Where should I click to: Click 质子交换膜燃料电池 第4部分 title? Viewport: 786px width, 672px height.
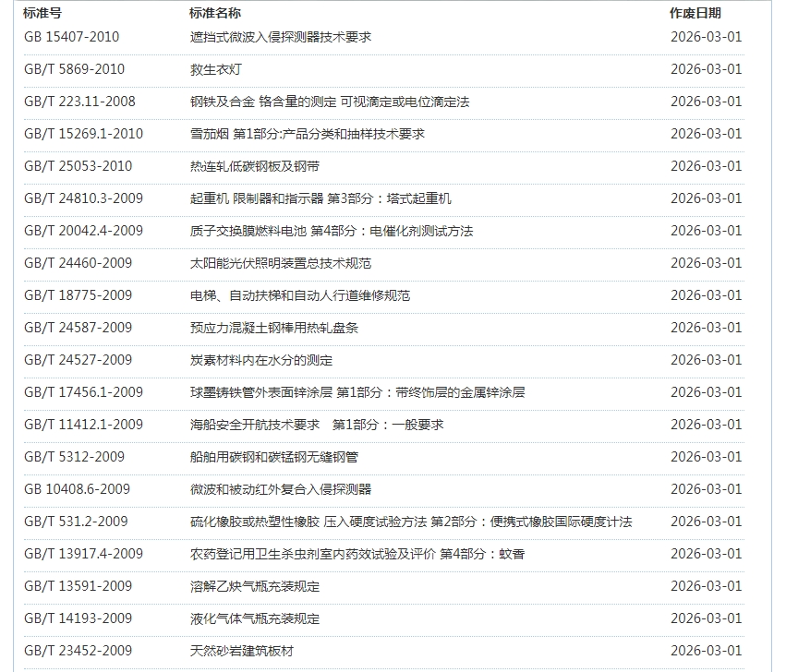pyautogui.click(x=331, y=231)
